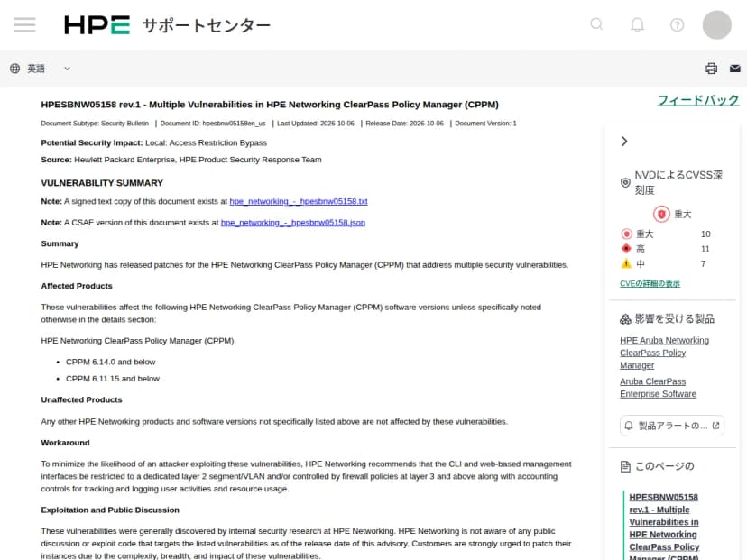Click the Affected Products heading
This screenshot has width=747, height=560.
pos(77,286)
